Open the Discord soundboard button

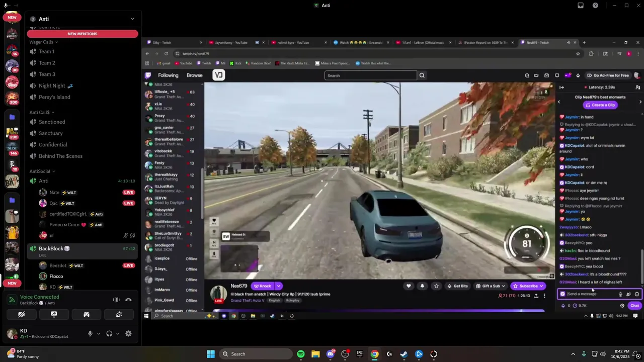pos(119,314)
